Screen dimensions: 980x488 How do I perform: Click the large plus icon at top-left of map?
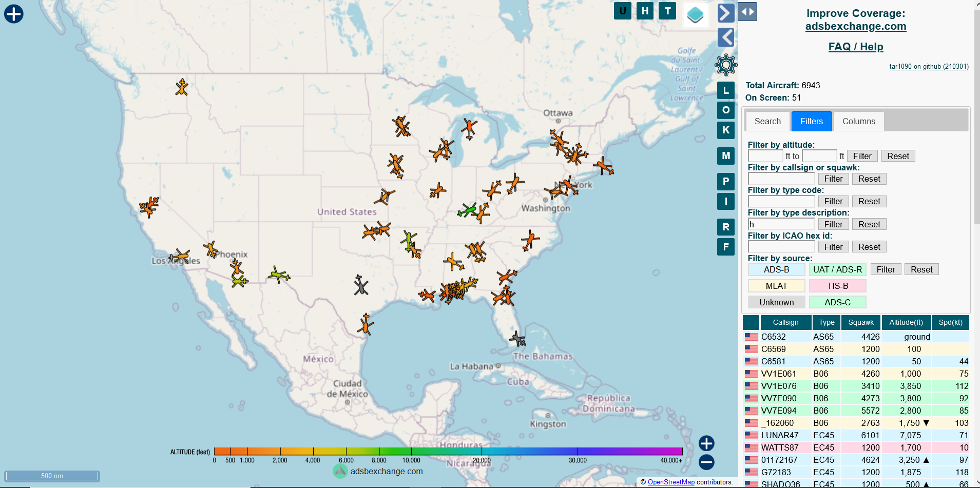[14, 14]
